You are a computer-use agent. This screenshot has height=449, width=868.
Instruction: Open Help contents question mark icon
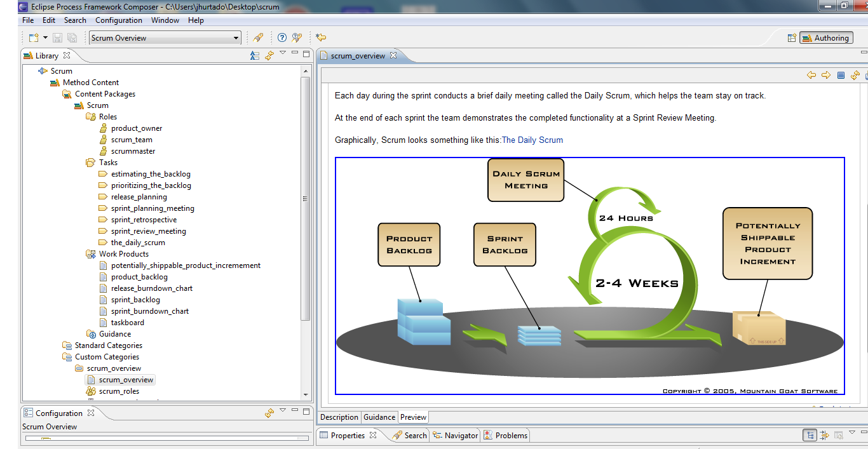[x=282, y=38]
